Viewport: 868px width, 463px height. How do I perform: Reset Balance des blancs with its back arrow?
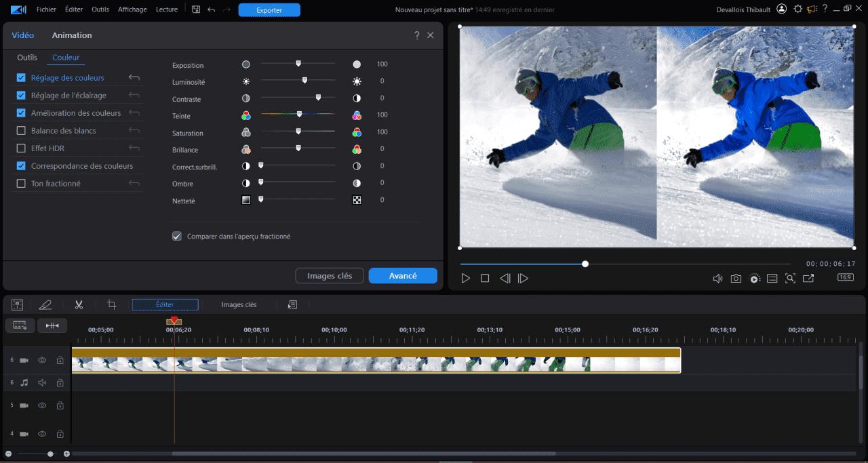(x=134, y=130)
